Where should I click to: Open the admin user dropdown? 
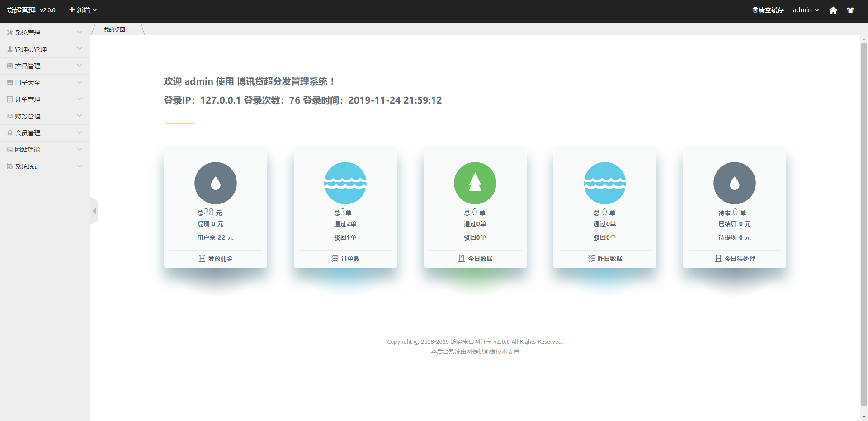(x=806, y=10)
